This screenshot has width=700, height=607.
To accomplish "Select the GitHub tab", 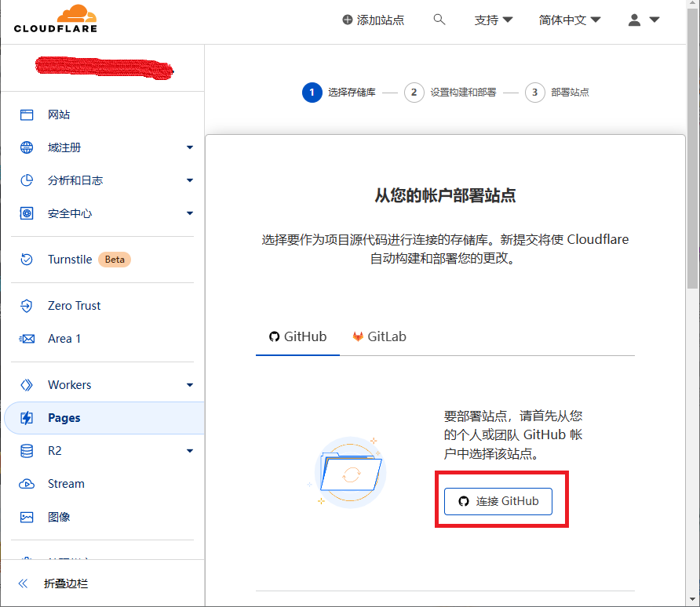I will pos(297,336).
